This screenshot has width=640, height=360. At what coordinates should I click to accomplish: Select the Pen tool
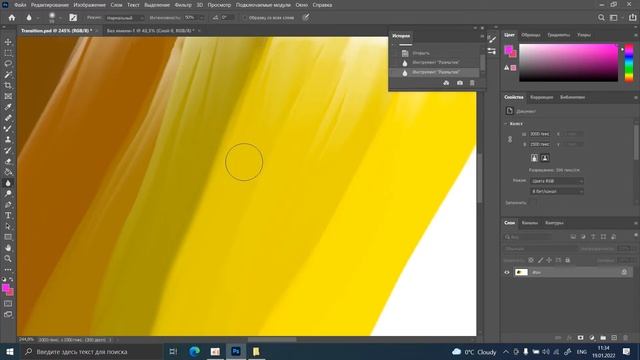8,204
